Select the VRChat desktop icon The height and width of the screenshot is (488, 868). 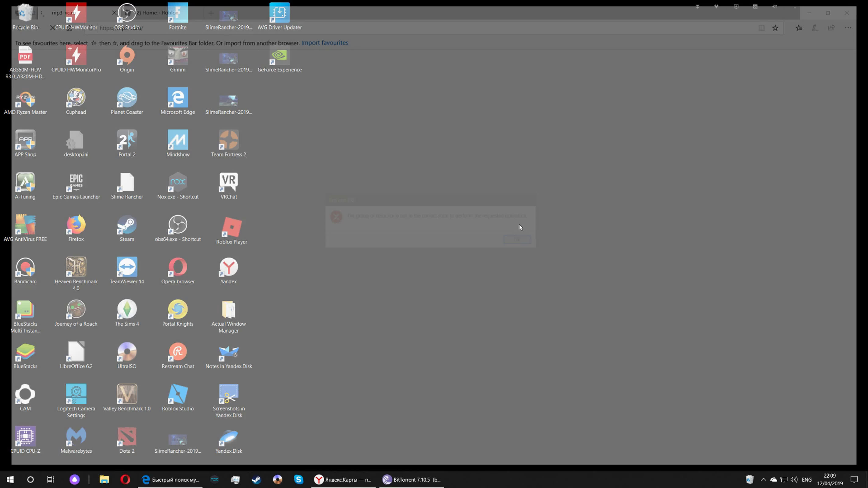[x=228, y=186]
